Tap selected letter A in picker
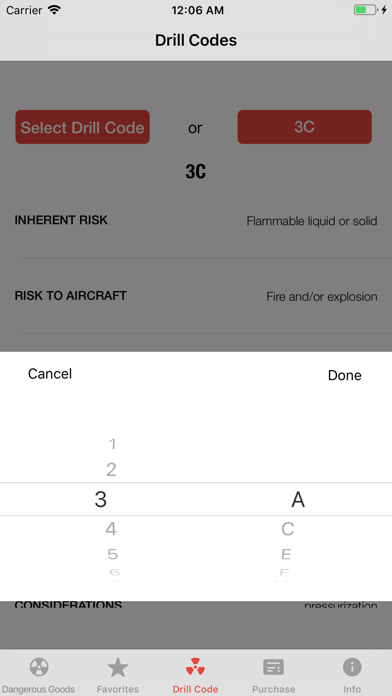 click(298, 500)
